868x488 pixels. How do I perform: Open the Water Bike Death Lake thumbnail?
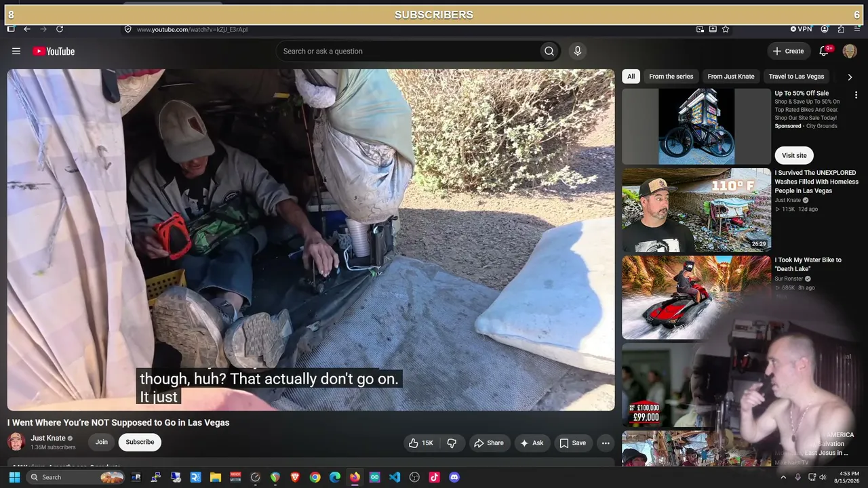(696, 298)
